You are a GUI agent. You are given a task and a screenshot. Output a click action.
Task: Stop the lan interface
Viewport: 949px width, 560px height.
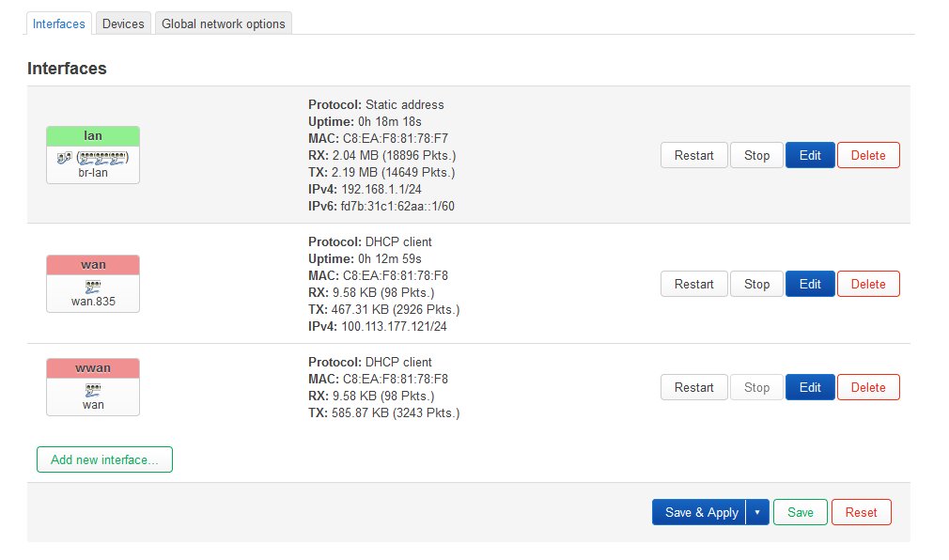pos(756,155)
